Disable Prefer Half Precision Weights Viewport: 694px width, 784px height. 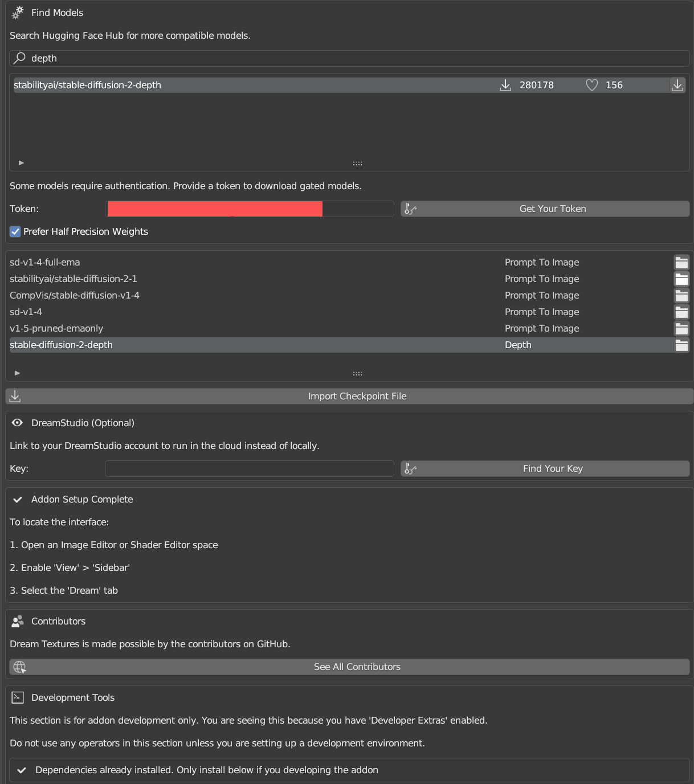[15, 231]
